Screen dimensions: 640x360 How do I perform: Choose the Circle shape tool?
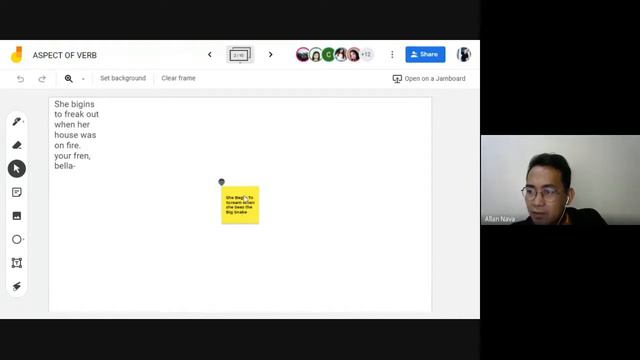coord(17,239)
